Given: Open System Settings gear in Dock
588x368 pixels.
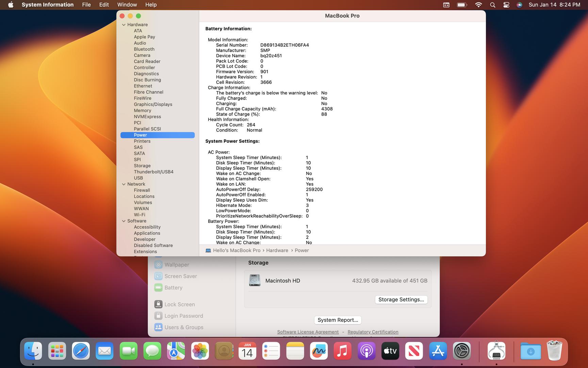Looking at the screenshot, I should [x=462, y=351].
